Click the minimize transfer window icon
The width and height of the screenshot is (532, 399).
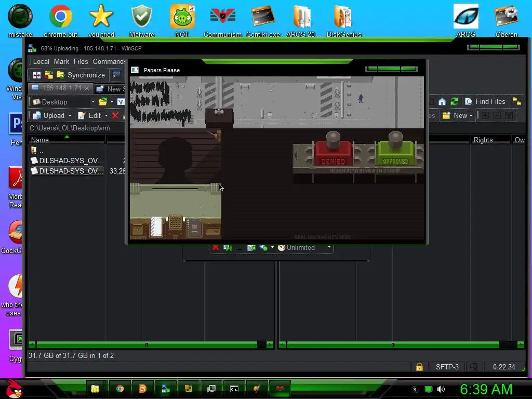[240, 249]
